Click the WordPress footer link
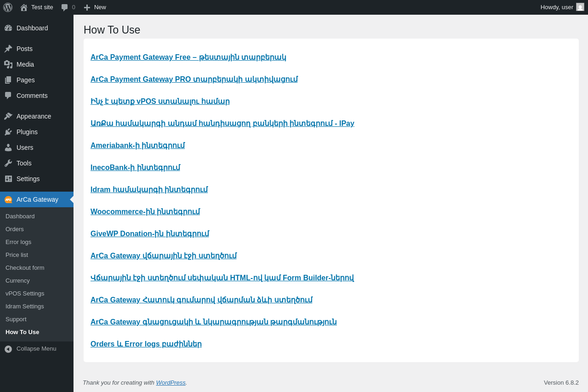 tap(171, 383)
